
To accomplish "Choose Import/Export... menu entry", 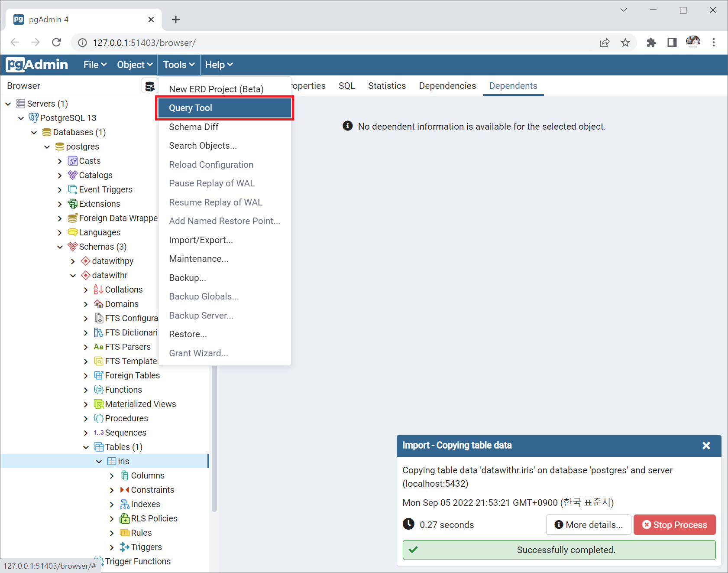I will coord(224,240).
